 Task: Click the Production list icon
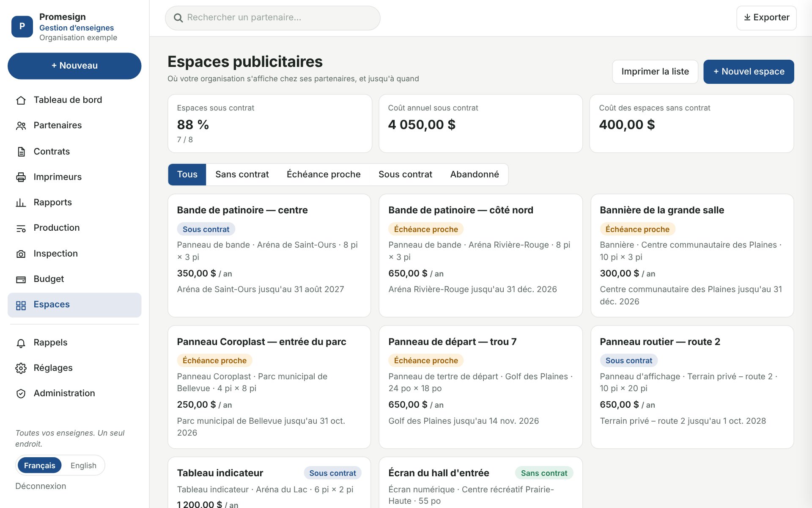21,228
